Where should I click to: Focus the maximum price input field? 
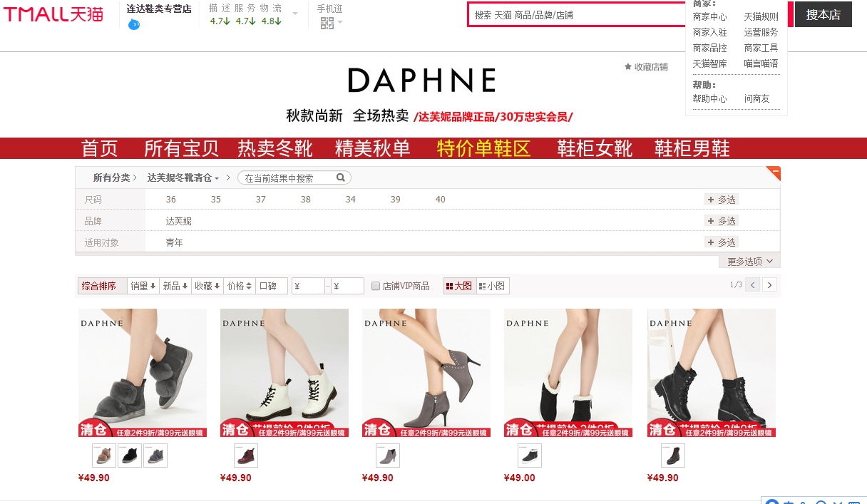(347, 286)
